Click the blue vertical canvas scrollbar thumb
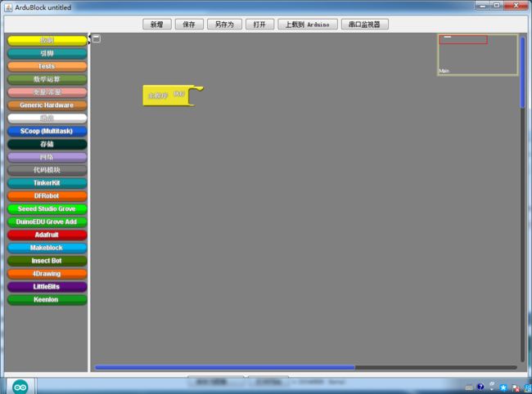This screenshot has height=394, width=532. tap(522, 73)
